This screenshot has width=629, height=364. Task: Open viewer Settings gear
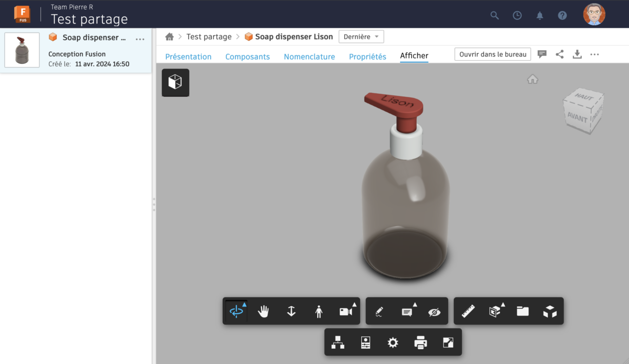point(393,343)
